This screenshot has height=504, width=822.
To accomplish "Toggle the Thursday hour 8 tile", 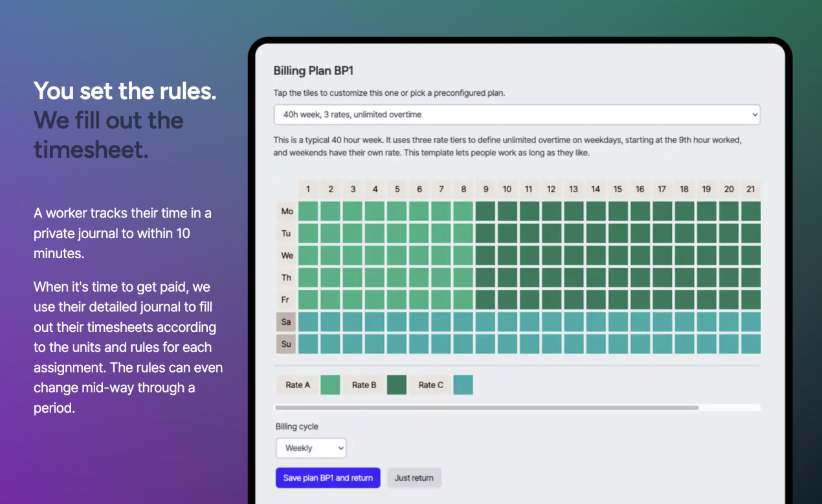I will 463,278.
